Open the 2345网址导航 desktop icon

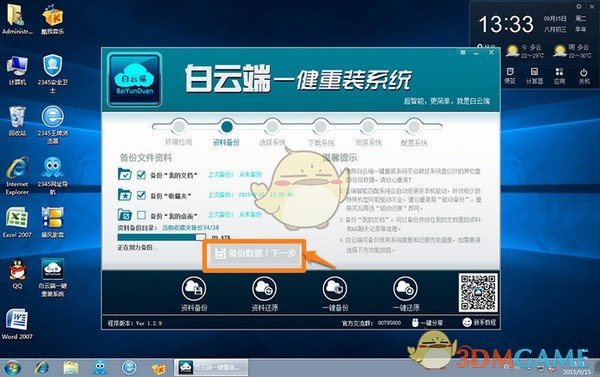click(x=52, y=175)
